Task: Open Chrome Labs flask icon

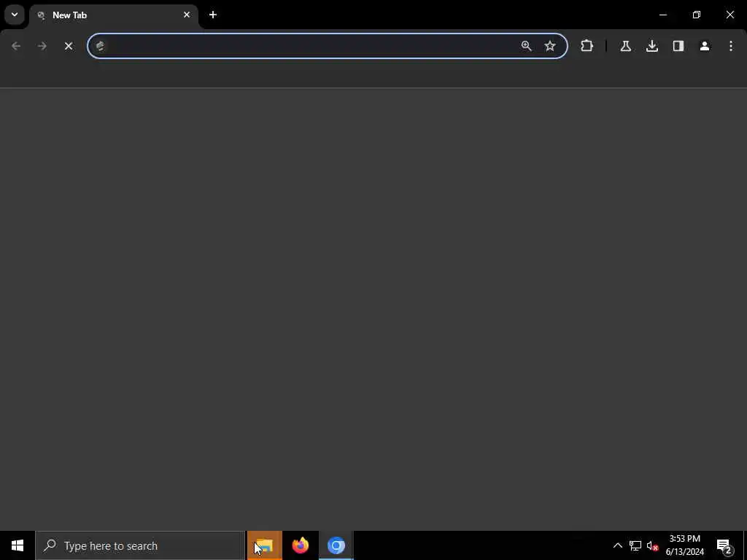Action: (x=625, y=46)
